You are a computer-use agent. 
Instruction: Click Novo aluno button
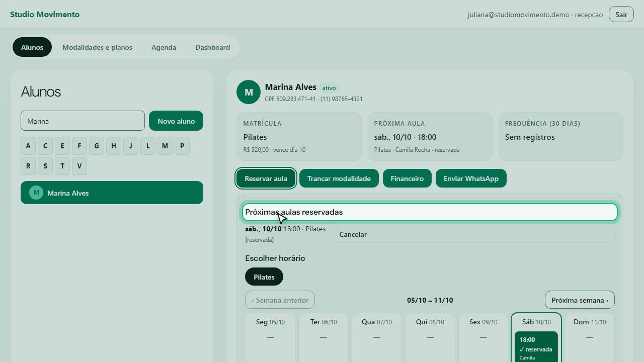(176, 121)
